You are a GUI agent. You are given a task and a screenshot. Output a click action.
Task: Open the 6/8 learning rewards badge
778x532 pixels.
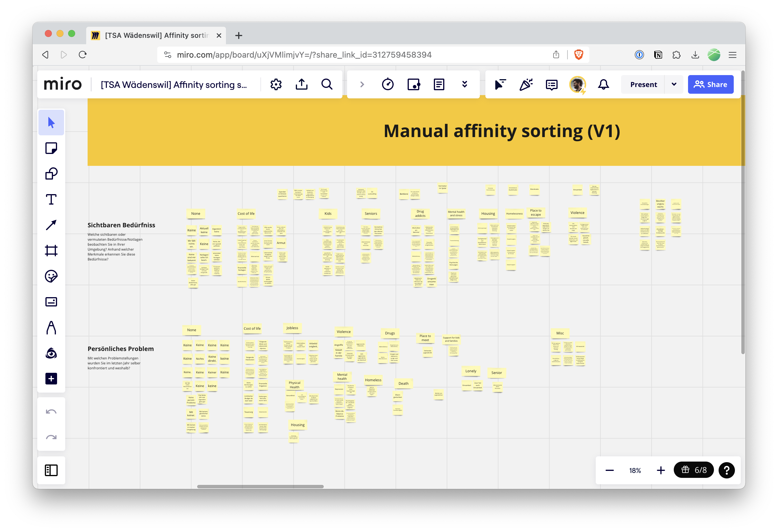click(x=693, y=470)
